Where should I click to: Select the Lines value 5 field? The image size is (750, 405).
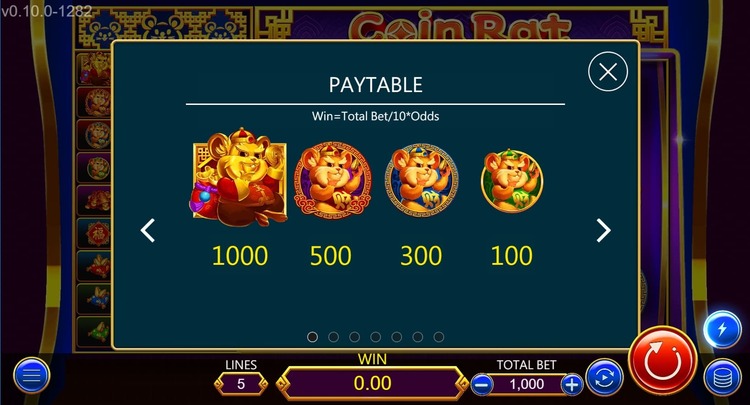coord(241,384)
